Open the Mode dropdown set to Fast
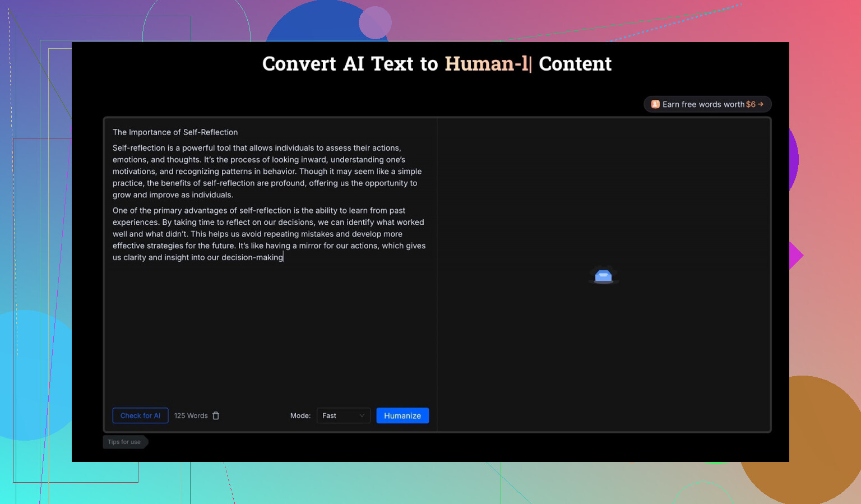861x504 pixels. click(343, 415)
